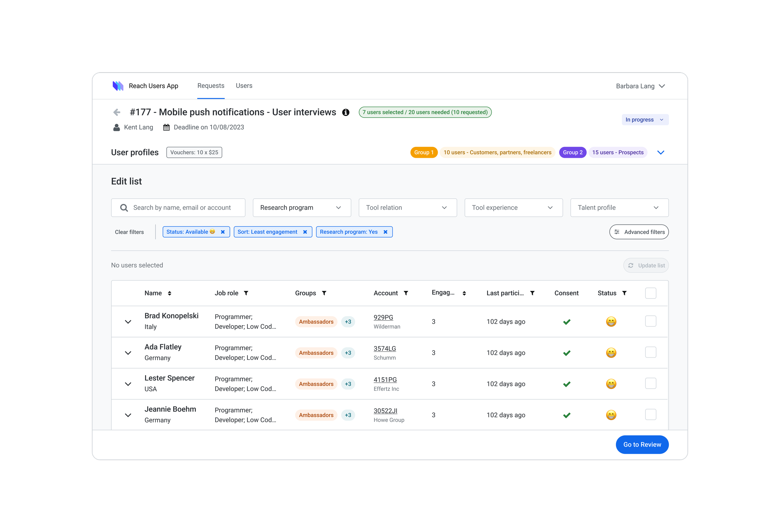Check the box for Brad Konopelski
This screenshot has height=532, width=780.
tap(651, 321)
